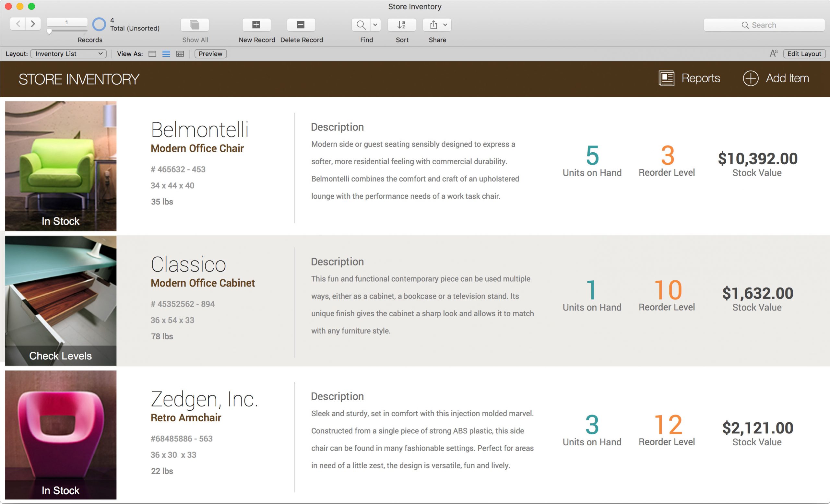The width and height of the screenshot is (830, 504).
Task: Click Belmontelli units on hand value 5
Action: [x=592, y=155]
